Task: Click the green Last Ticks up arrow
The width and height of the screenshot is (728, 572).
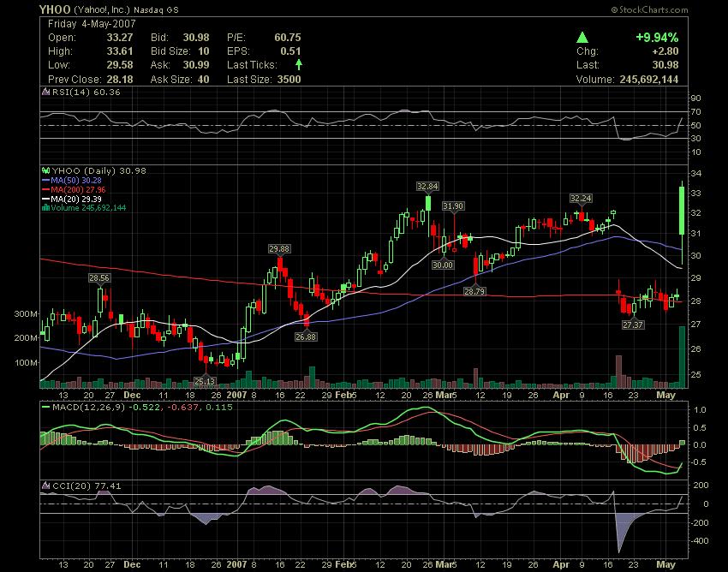Action: 299,64
